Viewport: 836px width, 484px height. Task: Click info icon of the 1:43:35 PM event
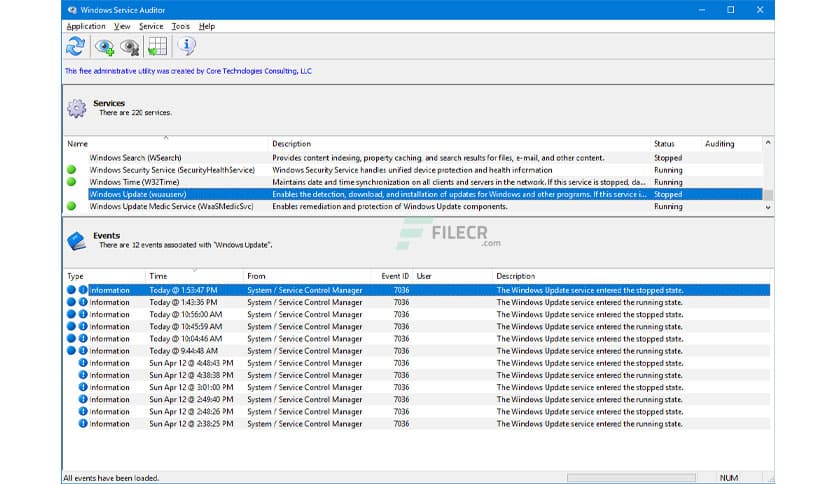click(83, 302)
